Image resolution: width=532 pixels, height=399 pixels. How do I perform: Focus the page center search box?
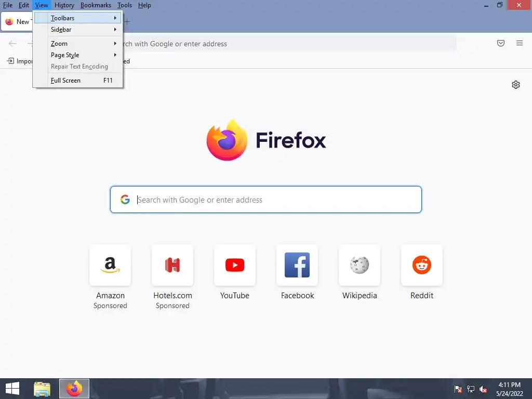[x=265, y=199]
